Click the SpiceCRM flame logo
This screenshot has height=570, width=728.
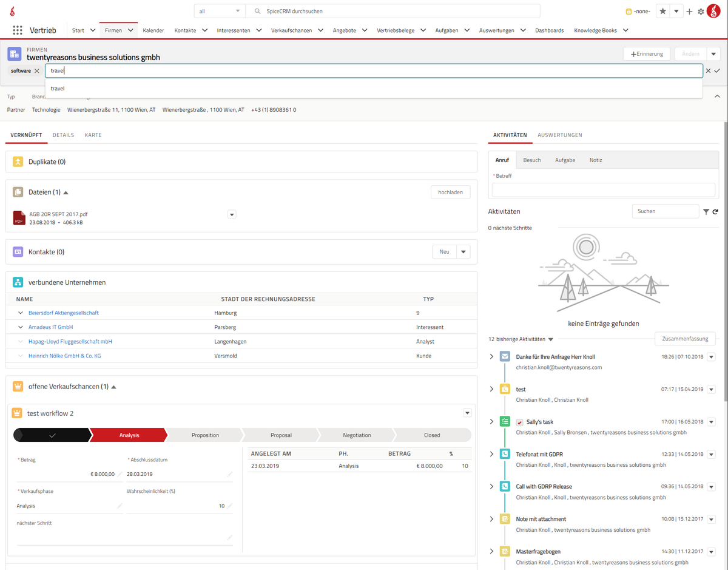[13, 12]
